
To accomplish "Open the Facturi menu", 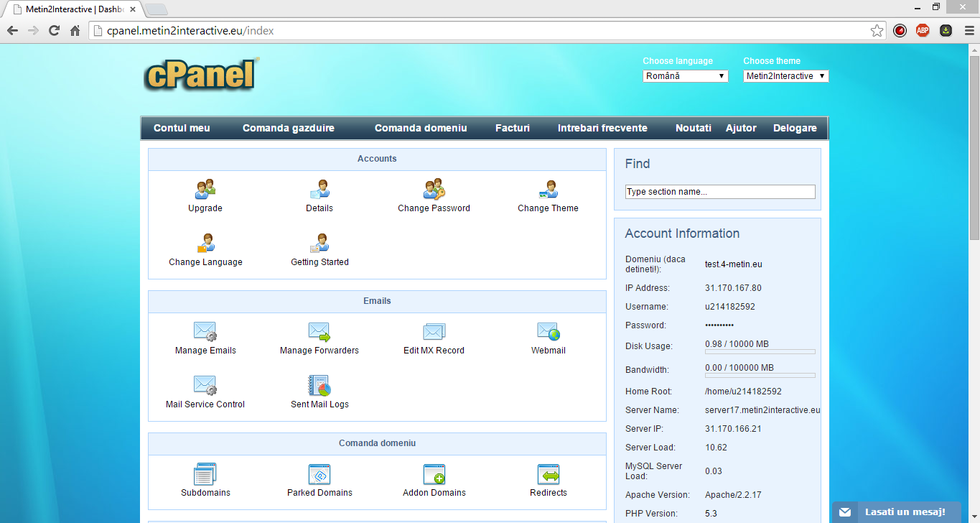I will 513,128.
